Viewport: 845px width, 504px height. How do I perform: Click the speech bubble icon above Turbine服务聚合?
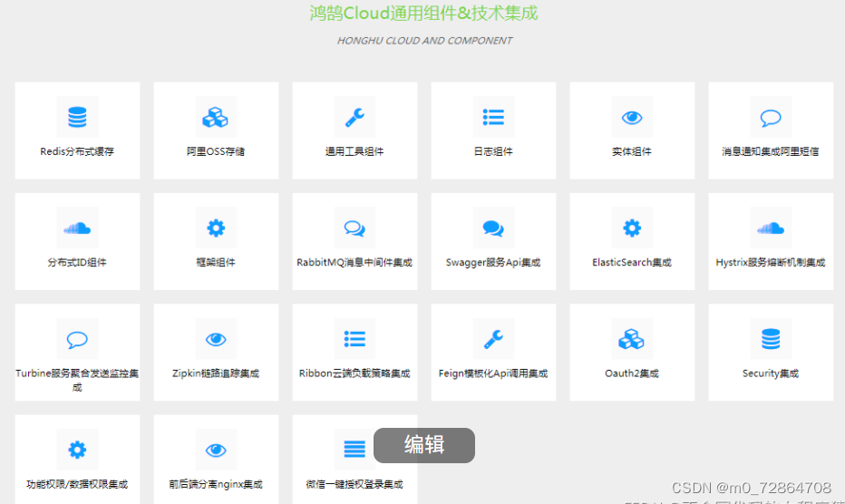pyautogui.click(x=77, y=339)
